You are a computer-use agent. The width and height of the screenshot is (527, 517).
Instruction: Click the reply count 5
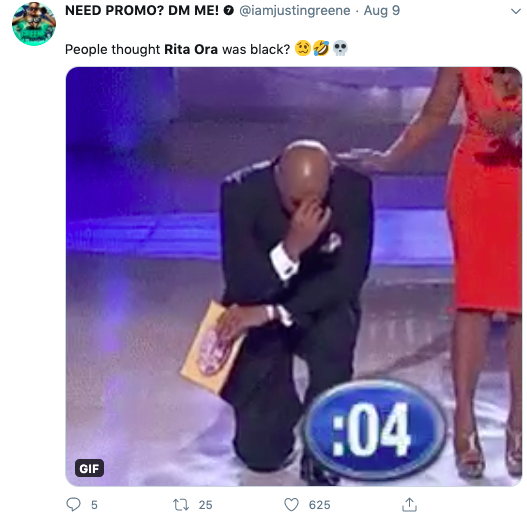94,505
